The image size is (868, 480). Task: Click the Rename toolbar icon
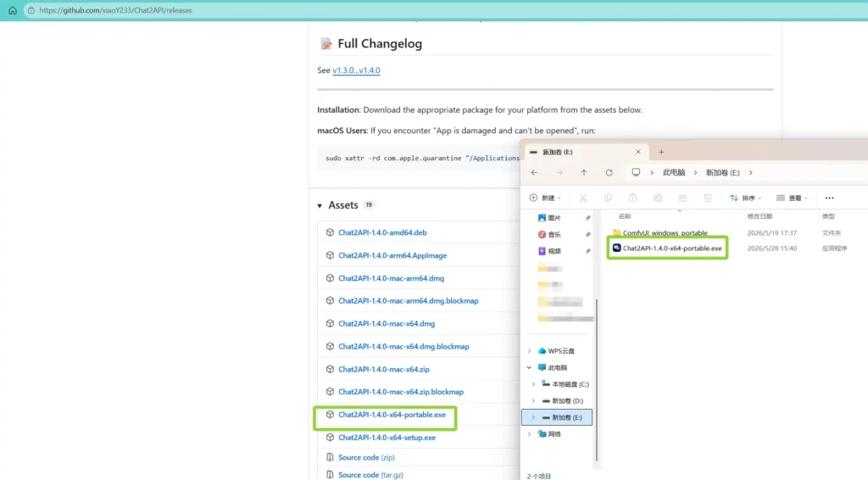click(658, 198)
